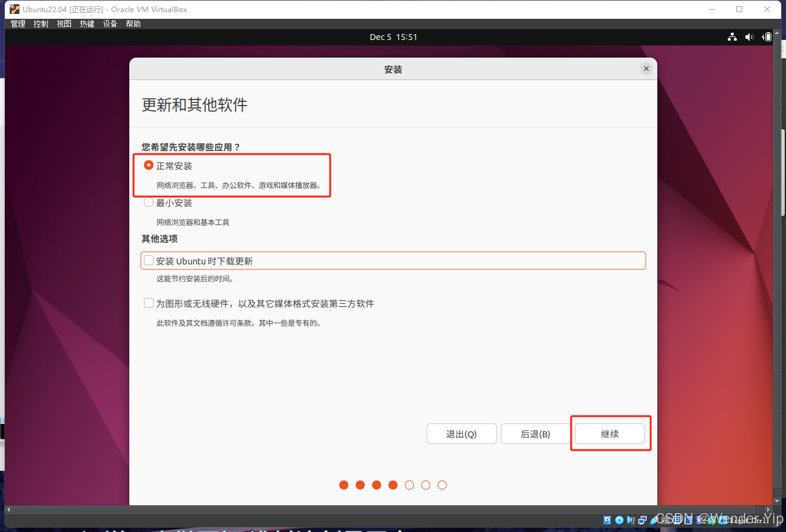
Task: Select the 最小安装 radio option
Action: coord(148,203)
